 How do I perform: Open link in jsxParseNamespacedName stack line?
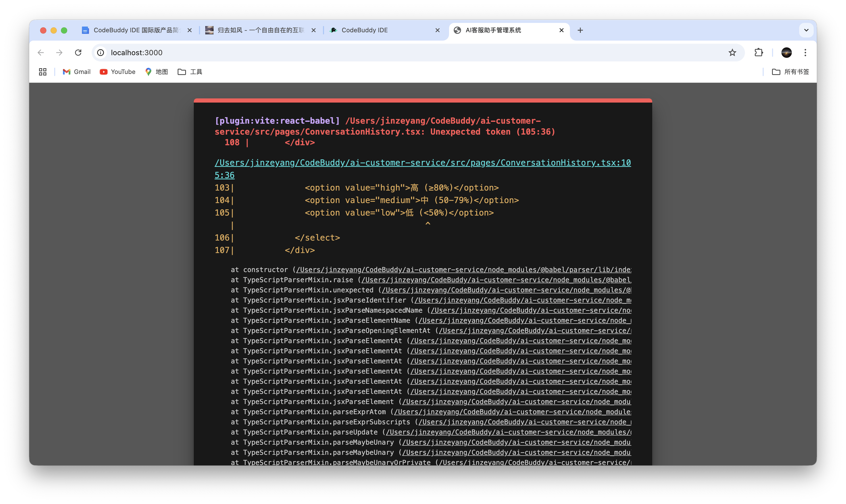[531, 310]
